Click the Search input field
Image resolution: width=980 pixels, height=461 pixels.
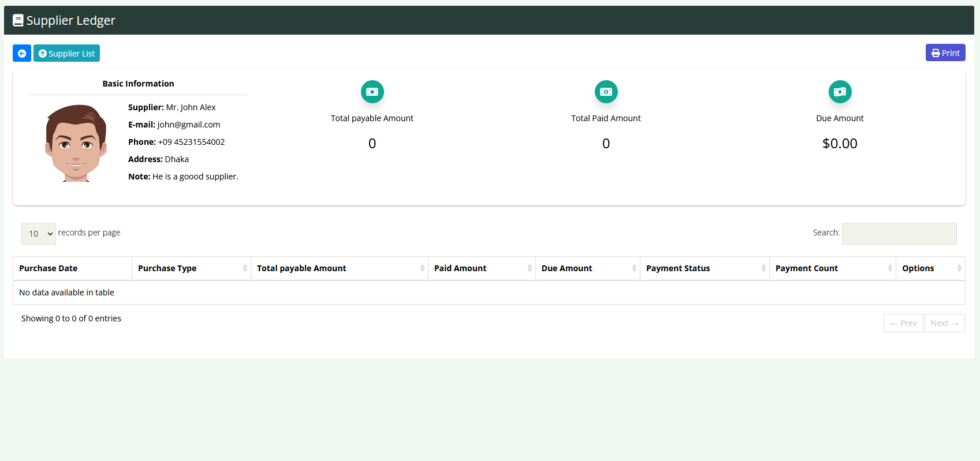click(899, 234)
